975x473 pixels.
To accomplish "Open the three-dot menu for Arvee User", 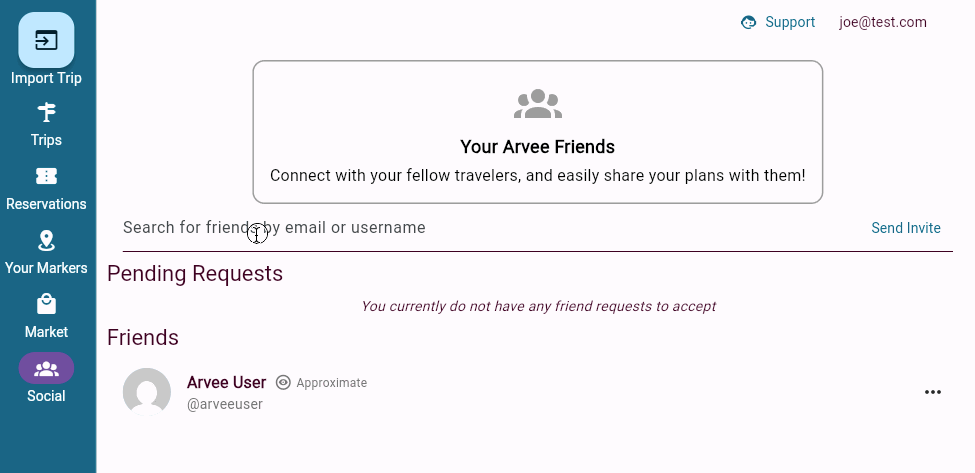I will pos(933,392).
